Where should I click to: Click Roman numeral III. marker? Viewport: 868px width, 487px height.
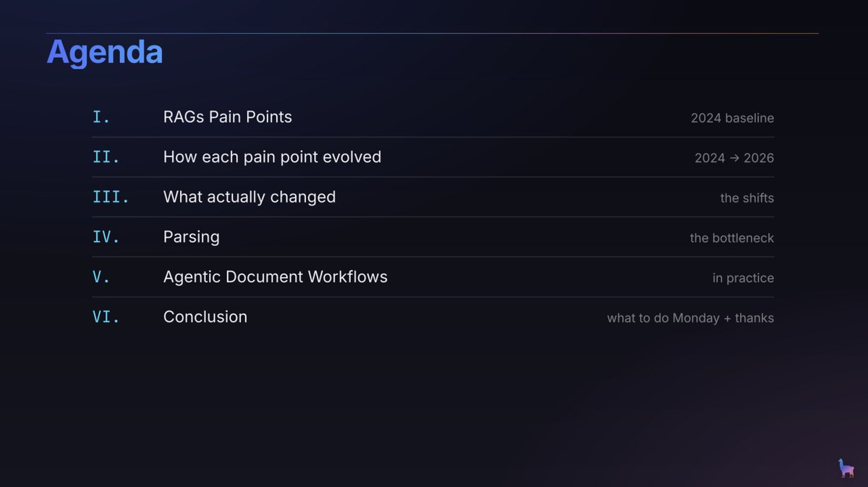click(111, 197)
